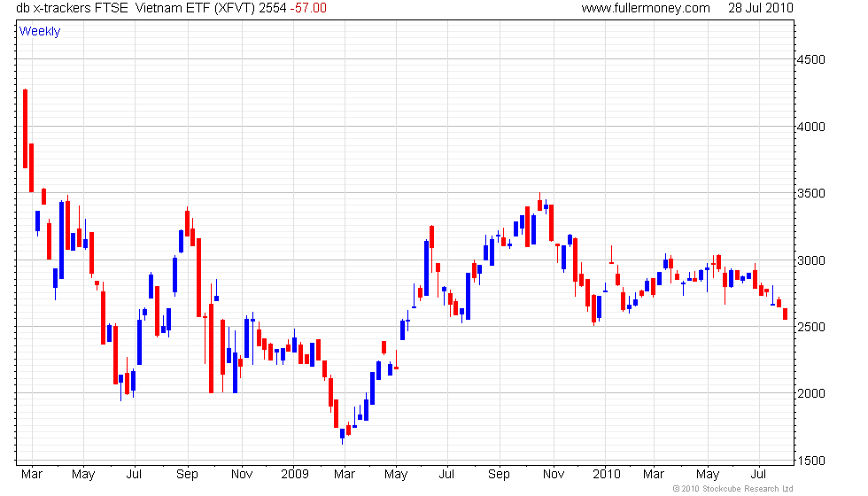Image resolution: width=868 pixels, height=496 pixels.
Task: Click the '2010' time axis label
Action: pos(606,475)
